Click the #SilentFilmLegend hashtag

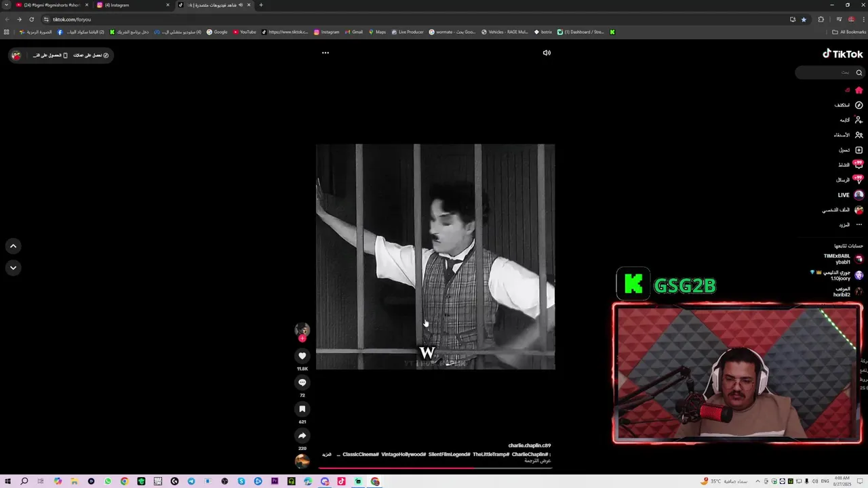click(x=449, y=455)
